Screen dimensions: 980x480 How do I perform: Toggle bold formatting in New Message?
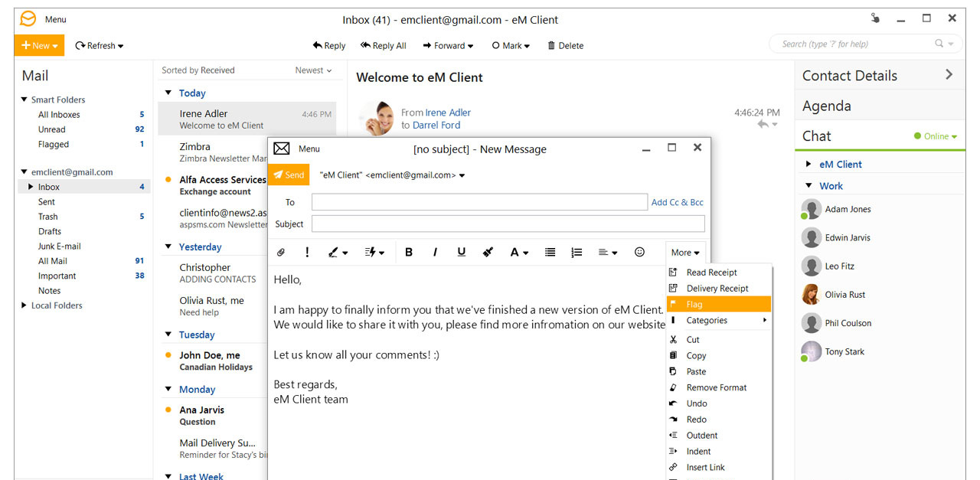coord(409,252)
